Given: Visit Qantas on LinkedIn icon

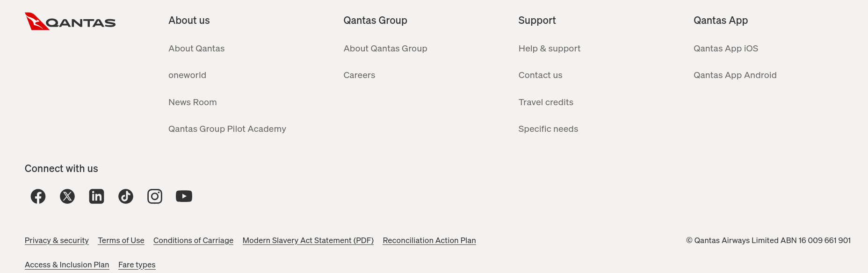Looking at the screenshot, I should point(96,196).
